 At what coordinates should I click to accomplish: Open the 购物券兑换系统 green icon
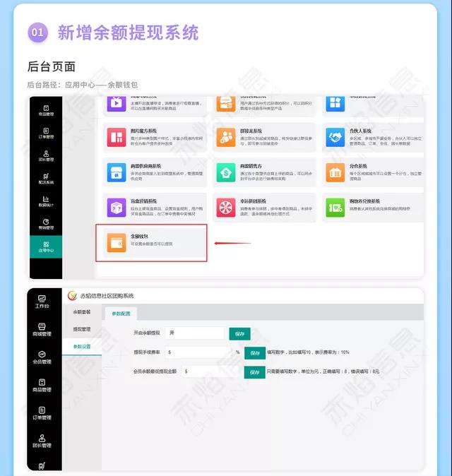click(335, 207)
